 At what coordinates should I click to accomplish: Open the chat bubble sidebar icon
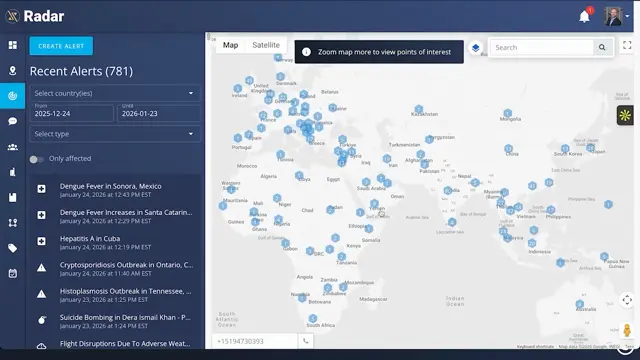pos(13,121)
